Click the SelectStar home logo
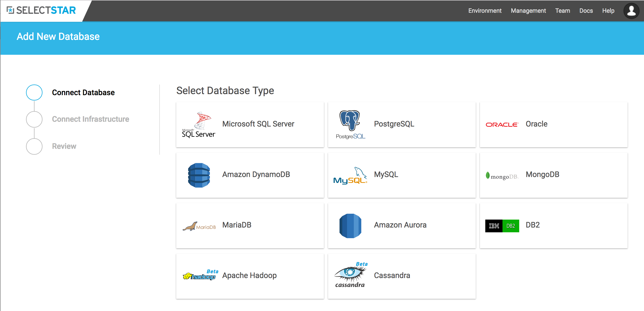 [41, 10]
